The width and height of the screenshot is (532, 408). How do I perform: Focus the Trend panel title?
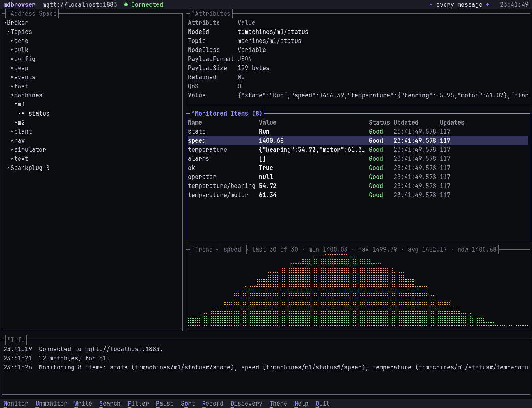coord(202,250)
